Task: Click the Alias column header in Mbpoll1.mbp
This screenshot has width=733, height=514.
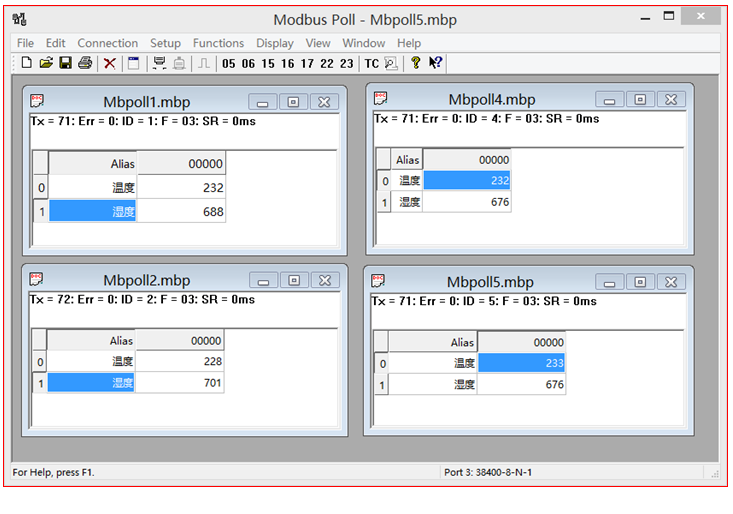Action: 93,164
